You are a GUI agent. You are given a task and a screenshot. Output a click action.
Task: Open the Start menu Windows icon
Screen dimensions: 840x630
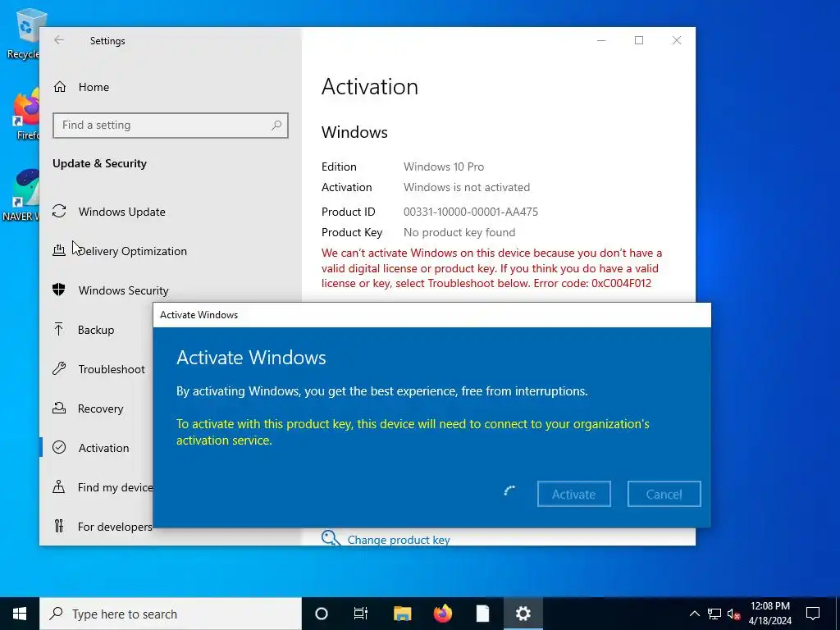tap(20, 614)
